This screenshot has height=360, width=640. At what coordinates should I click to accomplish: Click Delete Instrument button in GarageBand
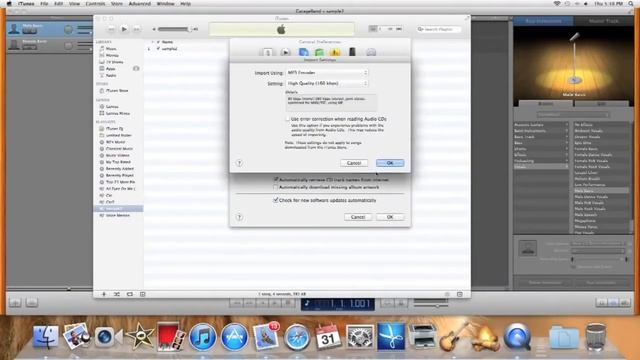(545, 282)
